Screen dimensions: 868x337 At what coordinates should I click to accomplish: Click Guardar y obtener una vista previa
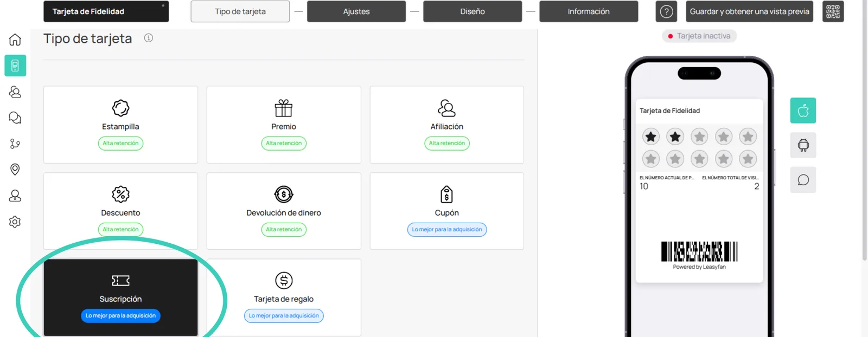click(749, 11)
